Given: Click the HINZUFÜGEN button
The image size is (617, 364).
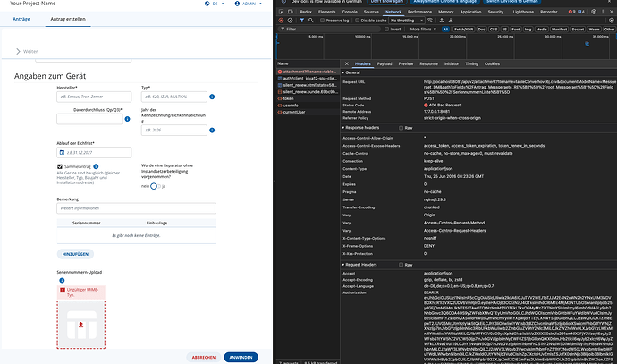Looking at the screenshot, I should click(75, 254).
